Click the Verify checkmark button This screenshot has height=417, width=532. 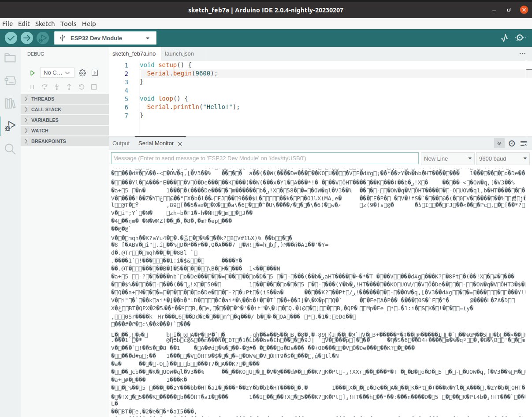(11, 38)
